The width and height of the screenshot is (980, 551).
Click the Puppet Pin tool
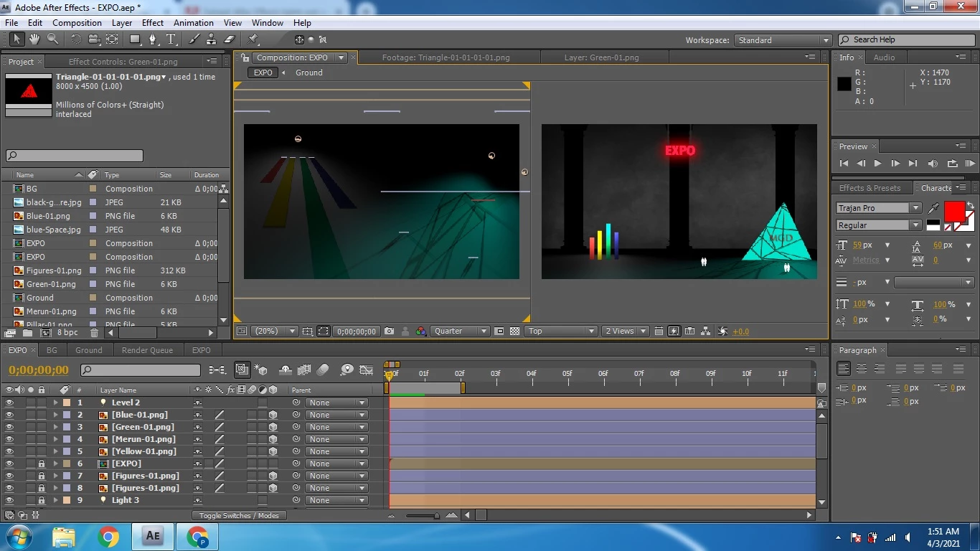pyautogui.click(x=253, y=39)
